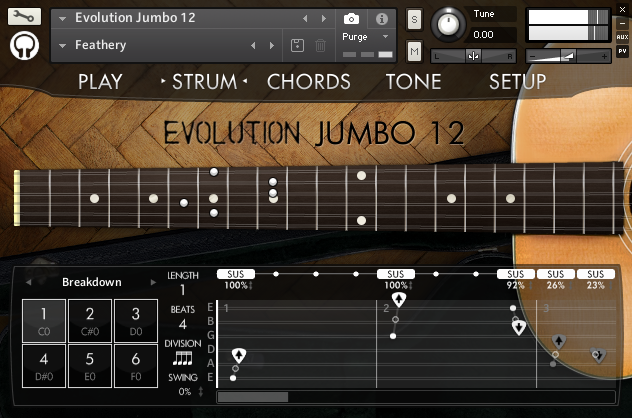Screen dimensions: 632x418
Task: Switch to the PLAY tab
Action: 100,82
